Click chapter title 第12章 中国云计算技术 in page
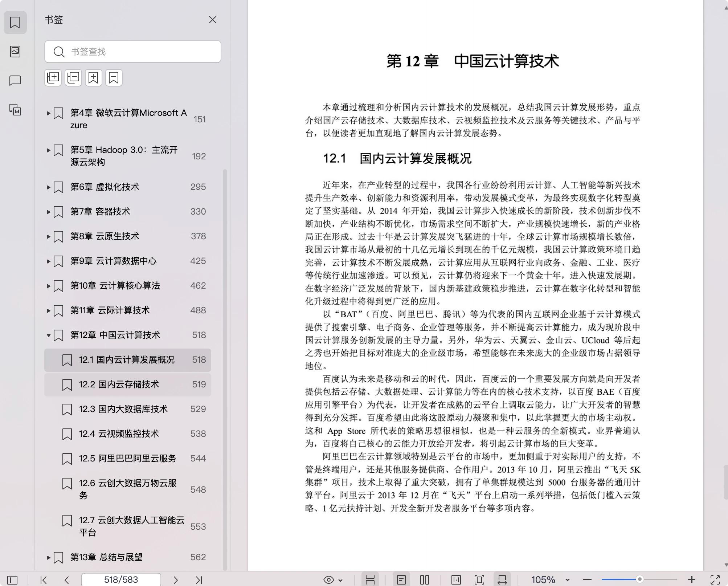The height and width of the screenshot is (586, 728). pos(473,61)
